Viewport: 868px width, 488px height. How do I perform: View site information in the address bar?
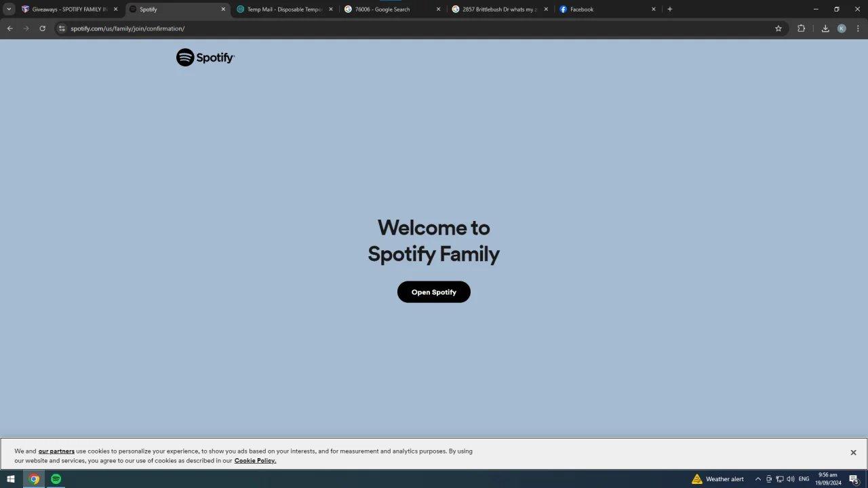pyautogui.click(x=62, y=28)
